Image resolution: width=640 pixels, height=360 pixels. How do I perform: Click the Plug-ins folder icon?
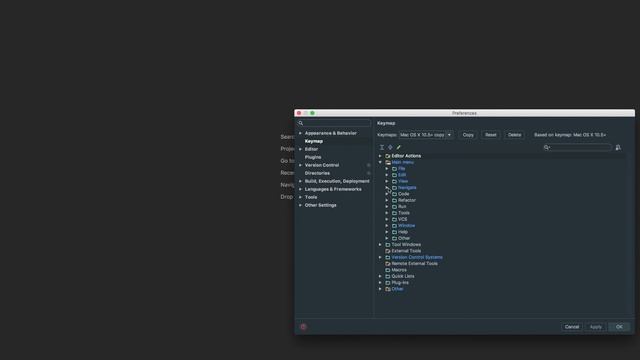(388, 282)
